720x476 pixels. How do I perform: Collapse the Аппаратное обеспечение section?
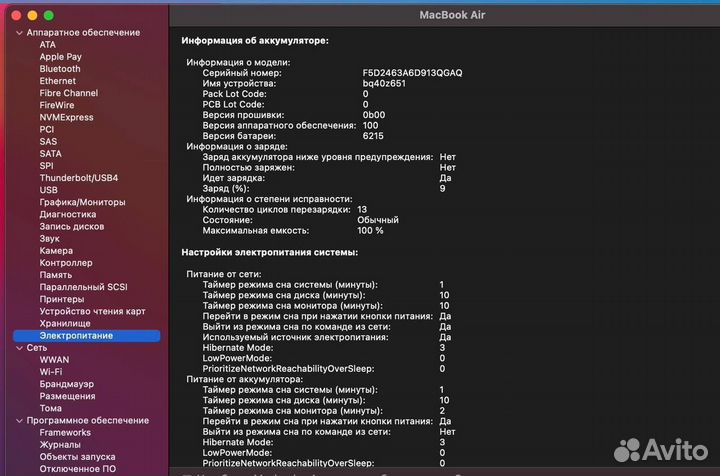click(19, 33)
